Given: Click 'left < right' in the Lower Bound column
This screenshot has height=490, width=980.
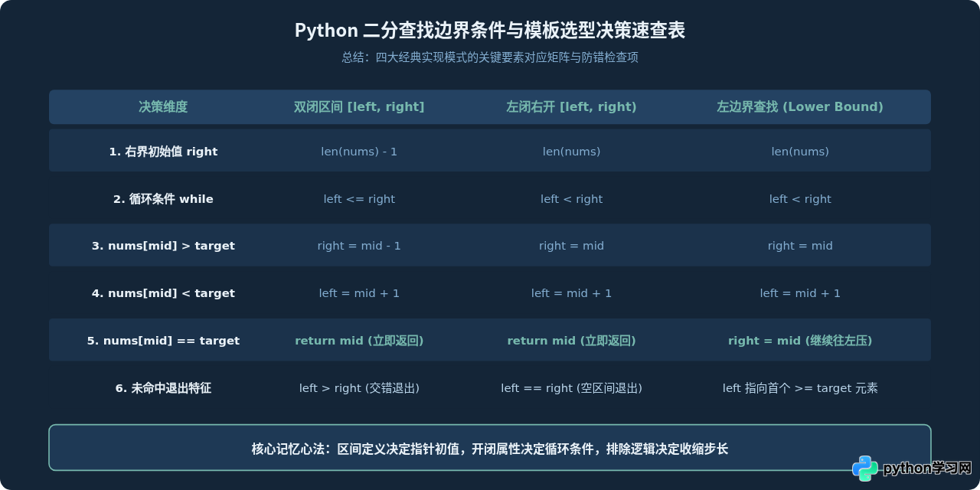Looking at the screenshot, I should [800, 199].
